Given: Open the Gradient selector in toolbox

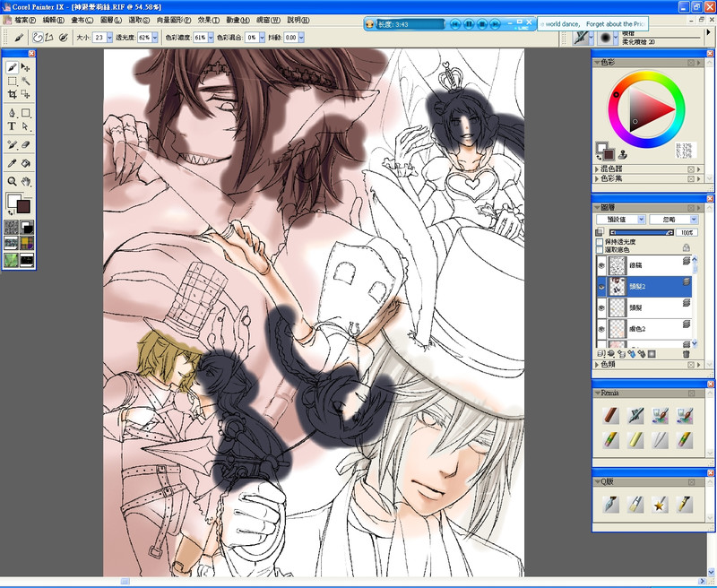Looking at the screenshot, I should click(x=27, y=228).
